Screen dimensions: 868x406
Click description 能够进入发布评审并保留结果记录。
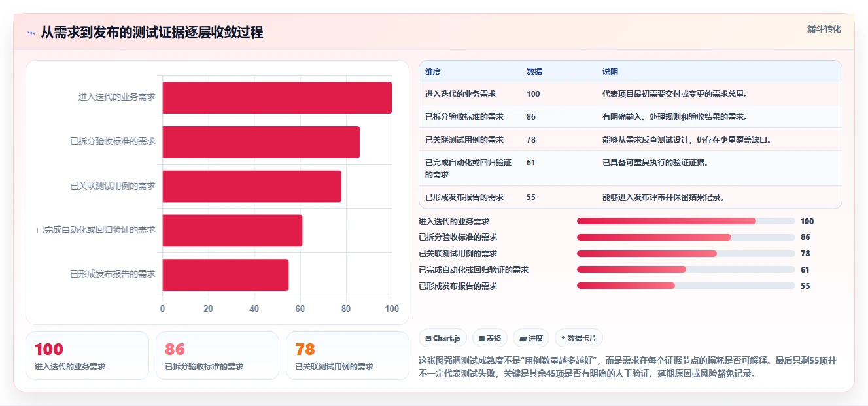(x=663, y=197)
